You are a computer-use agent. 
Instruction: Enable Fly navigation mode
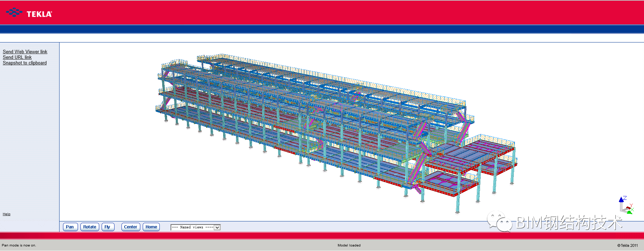108,227
